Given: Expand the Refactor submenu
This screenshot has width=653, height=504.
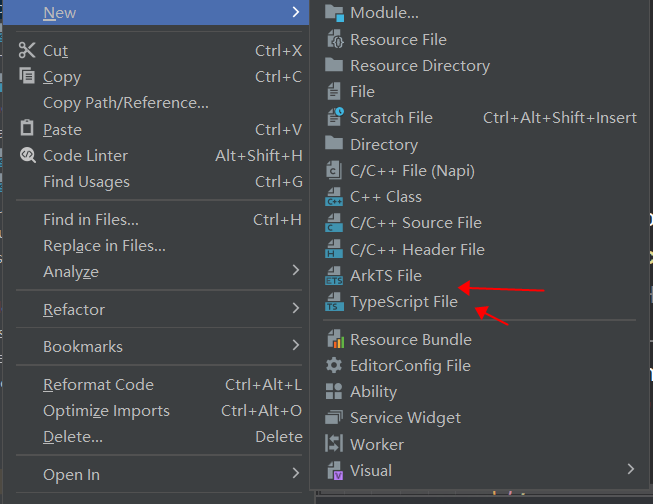Looking at the screenshot, I should (295, 309).
